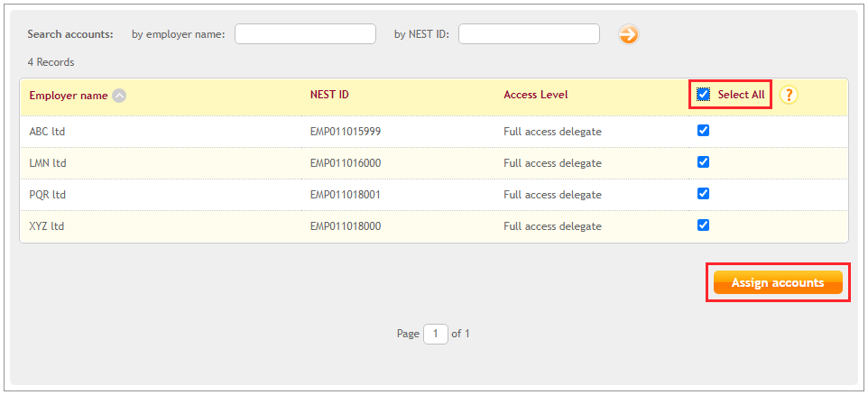868x395 pixels.
Task: Click the XYZ ltd Full access delegate cell
Action: 552,226
